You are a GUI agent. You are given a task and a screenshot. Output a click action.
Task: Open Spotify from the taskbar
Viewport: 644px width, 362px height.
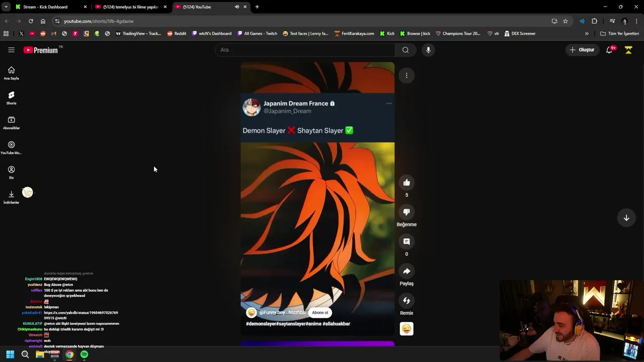point(84,354)
